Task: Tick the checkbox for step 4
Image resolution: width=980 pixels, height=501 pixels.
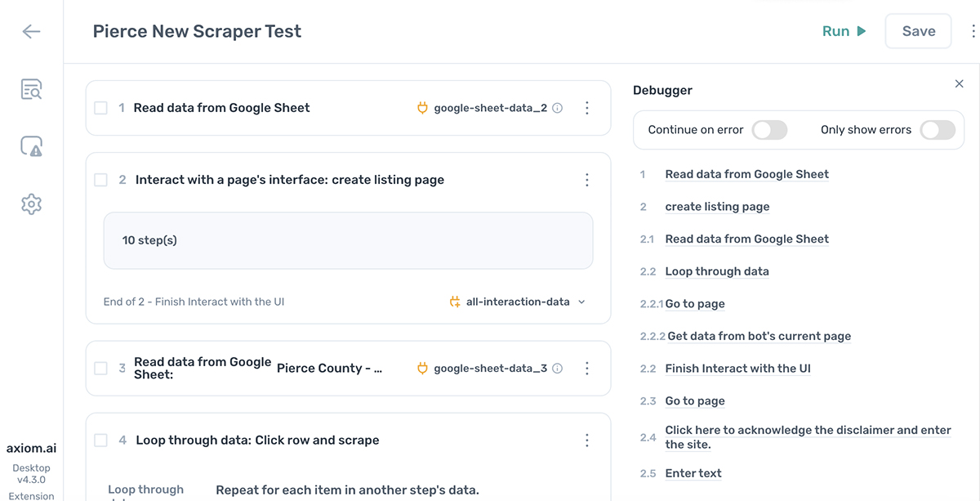Action: point(100,440)
